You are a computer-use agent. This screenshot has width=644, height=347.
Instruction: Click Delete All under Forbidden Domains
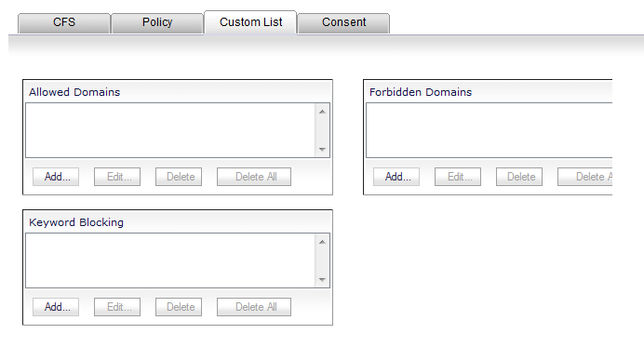(x=584, y=177)
